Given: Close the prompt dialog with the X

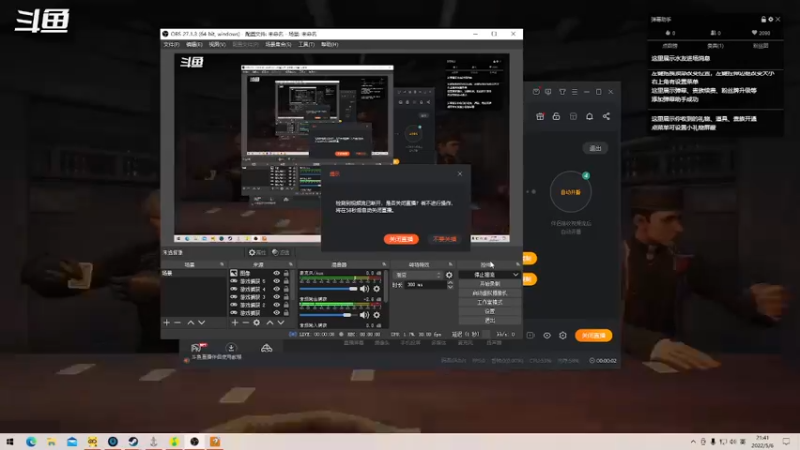Looking at the screenshot, I should tap(460, 174).
